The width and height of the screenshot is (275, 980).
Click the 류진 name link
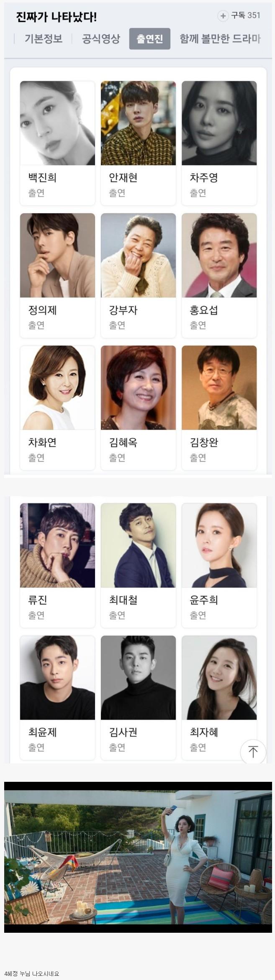(38, 600)
